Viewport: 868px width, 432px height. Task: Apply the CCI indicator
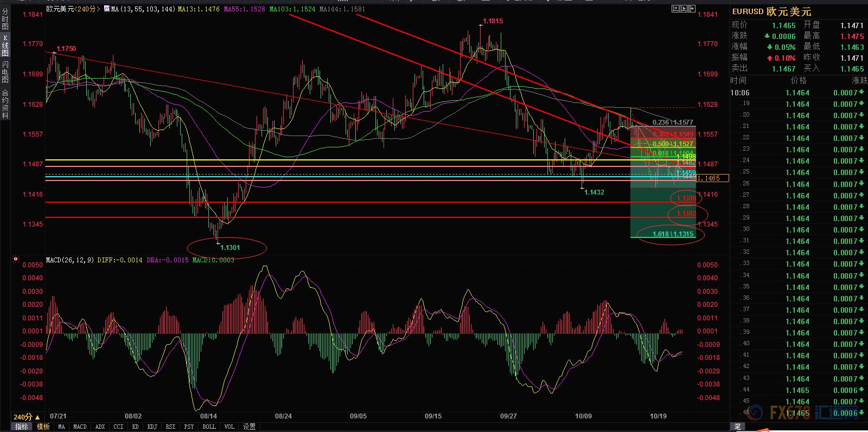point(118,427)
